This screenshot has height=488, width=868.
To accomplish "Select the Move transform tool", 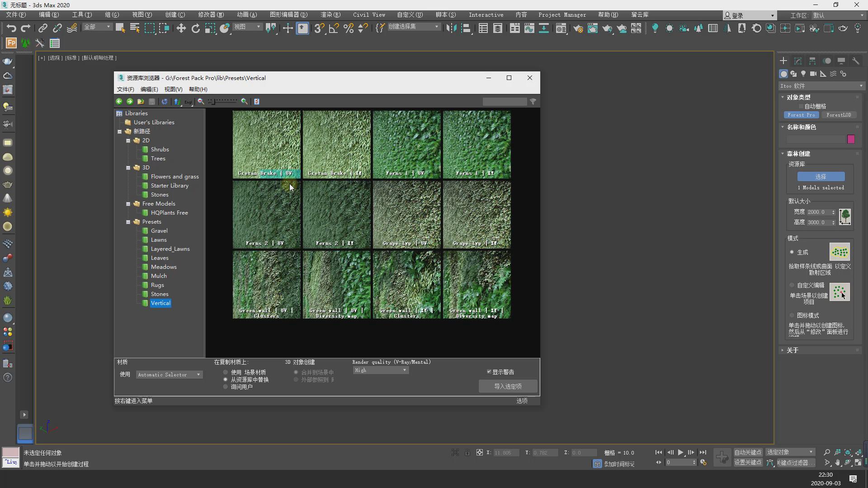I will point(181,28).
